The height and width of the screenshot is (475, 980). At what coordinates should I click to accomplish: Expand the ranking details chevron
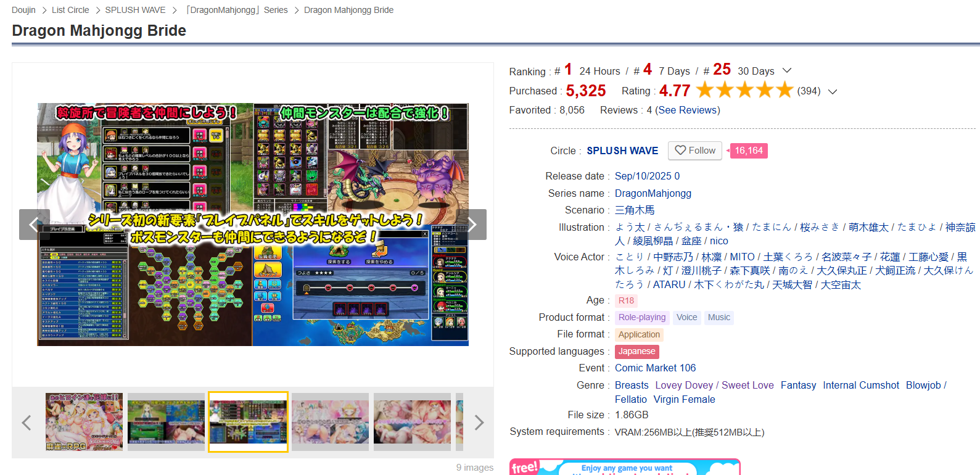pos(787,71)
